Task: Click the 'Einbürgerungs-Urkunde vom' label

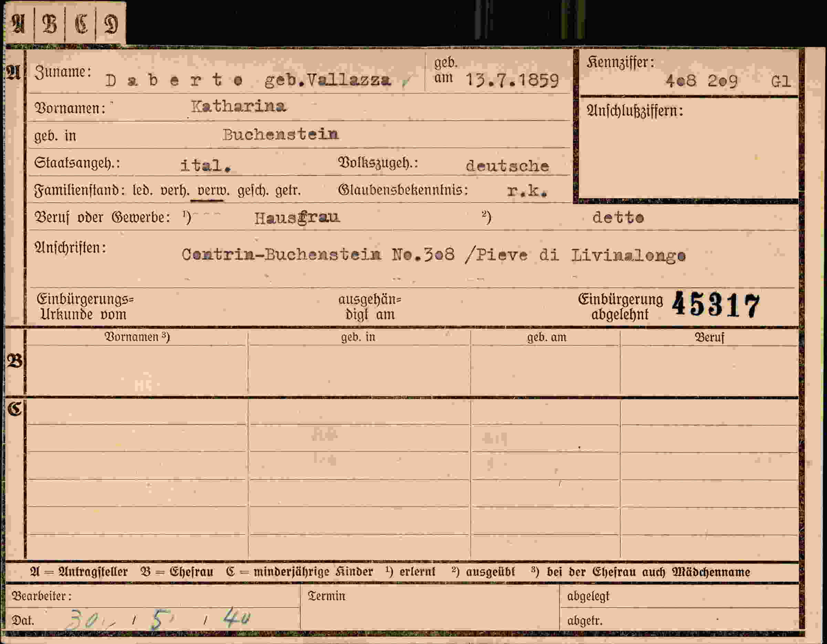Action: coord(85,307)
